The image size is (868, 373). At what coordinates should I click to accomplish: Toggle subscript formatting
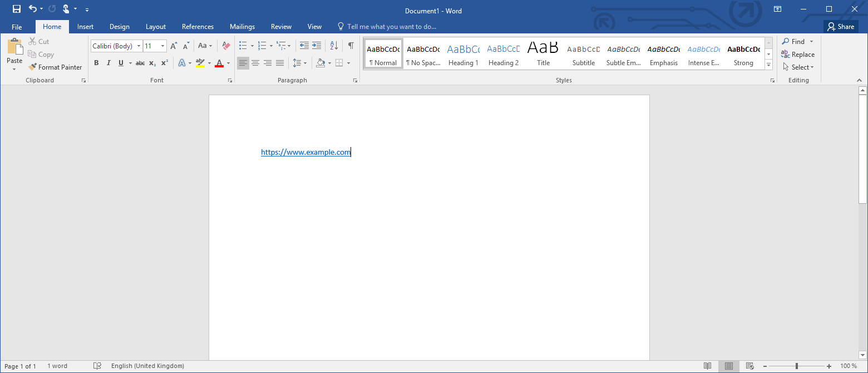(151, 63)
